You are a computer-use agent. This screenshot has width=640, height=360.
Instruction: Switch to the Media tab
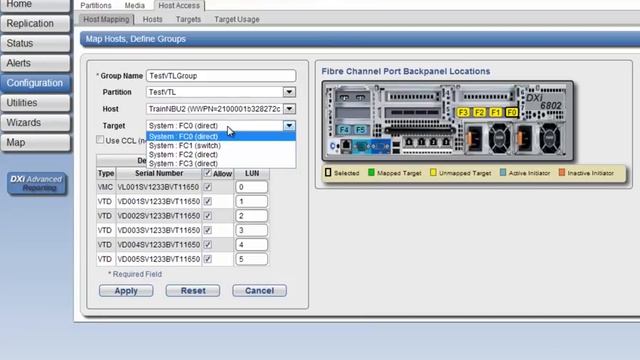point(135,5)
